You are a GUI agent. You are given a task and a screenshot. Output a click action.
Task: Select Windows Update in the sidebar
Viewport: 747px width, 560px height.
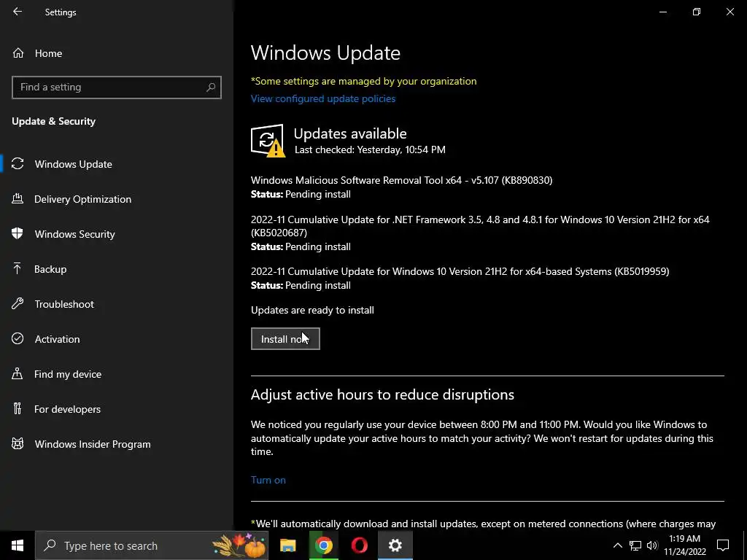click(x=116, y=164)
